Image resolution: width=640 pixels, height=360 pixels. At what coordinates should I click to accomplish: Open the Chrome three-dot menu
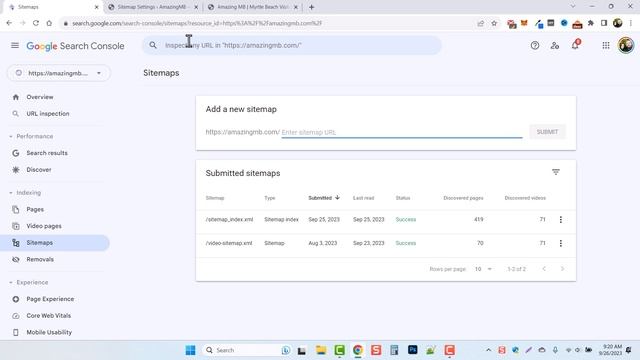tap(631, 23)
